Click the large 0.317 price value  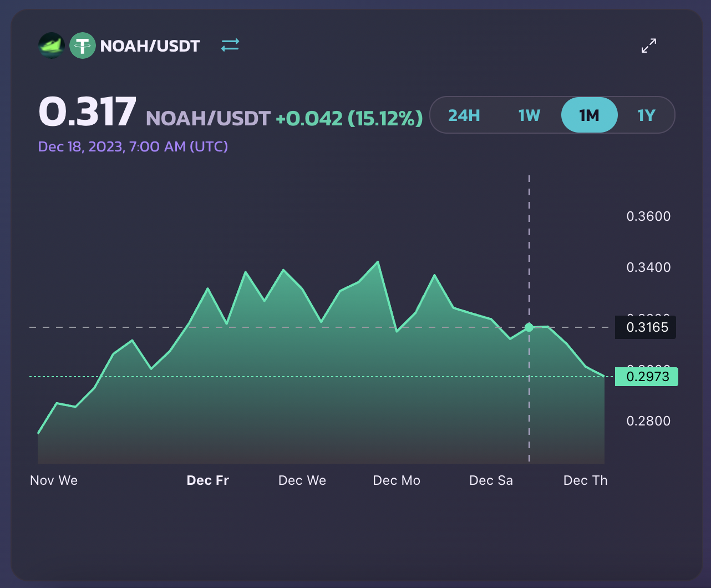[x=87, y=113]
